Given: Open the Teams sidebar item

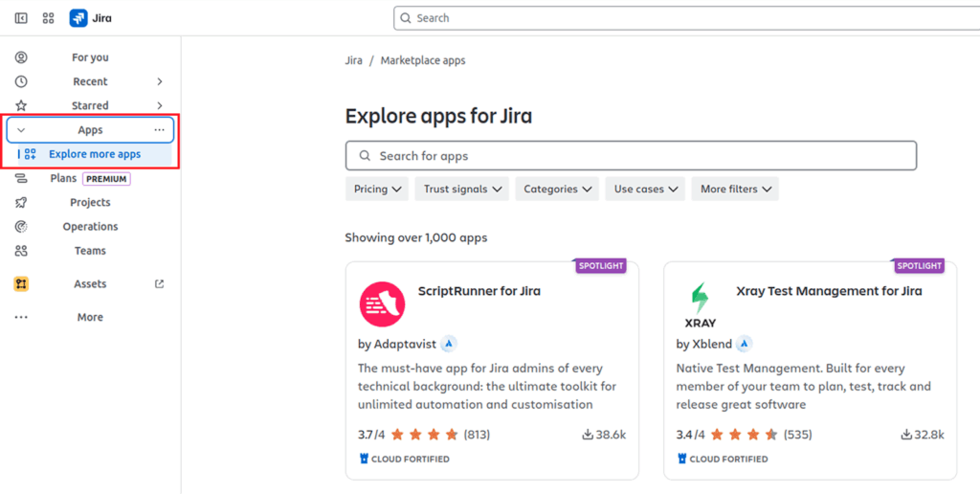Looking at the screenshot, I should click(x=90, y=251).
